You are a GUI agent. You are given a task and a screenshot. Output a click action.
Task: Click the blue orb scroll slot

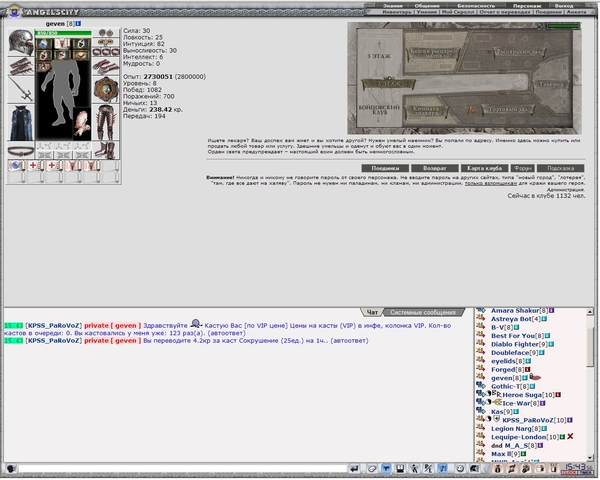[16, 166]
